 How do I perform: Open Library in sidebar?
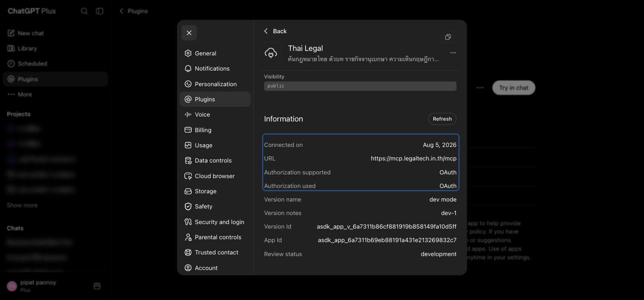[55, 48]
